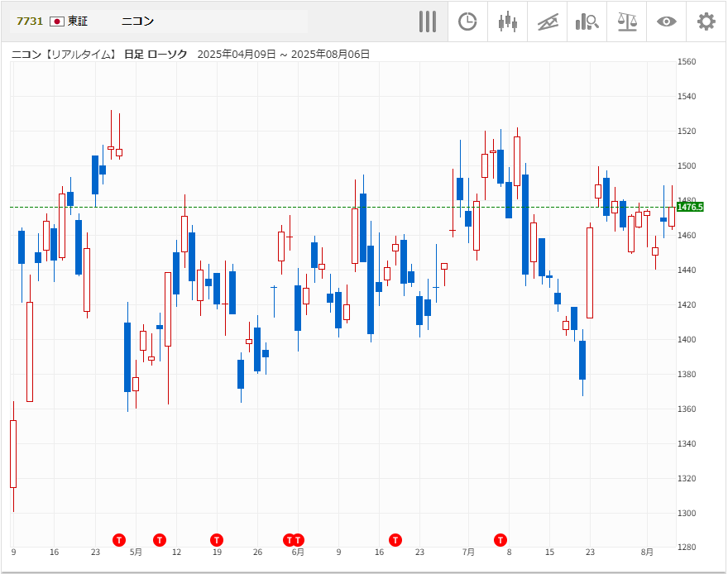Click the 5月 date axis label
The image size is (728, 574).
[x=136, y=552]
